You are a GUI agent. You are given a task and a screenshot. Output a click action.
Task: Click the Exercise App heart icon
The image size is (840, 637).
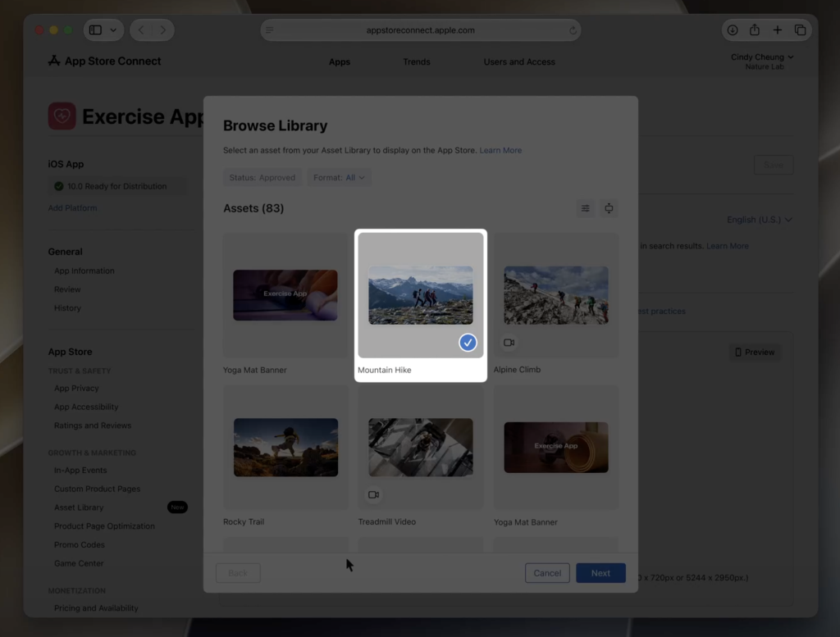tap(62, 116)
